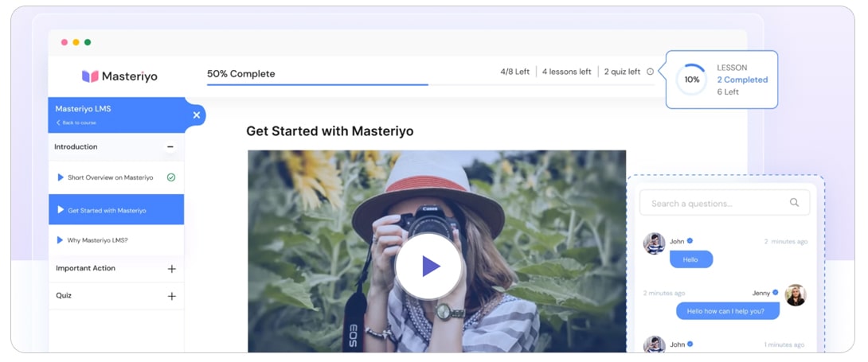Collapse the Introduction section minus icon
The height and width of the screenshot is (362, 868).
click(x=170, y=147)
